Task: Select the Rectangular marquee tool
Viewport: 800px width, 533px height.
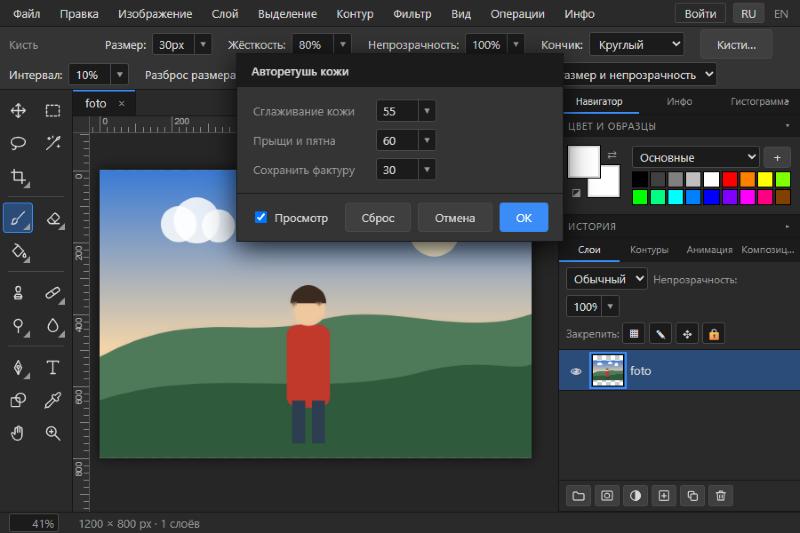Action: pos(53,111)
